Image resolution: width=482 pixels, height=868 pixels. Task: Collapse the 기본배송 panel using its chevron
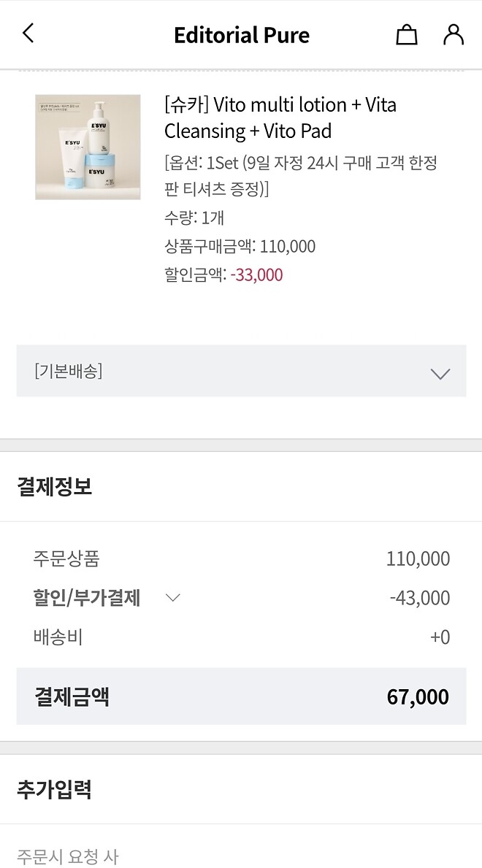tap(439, 372)
